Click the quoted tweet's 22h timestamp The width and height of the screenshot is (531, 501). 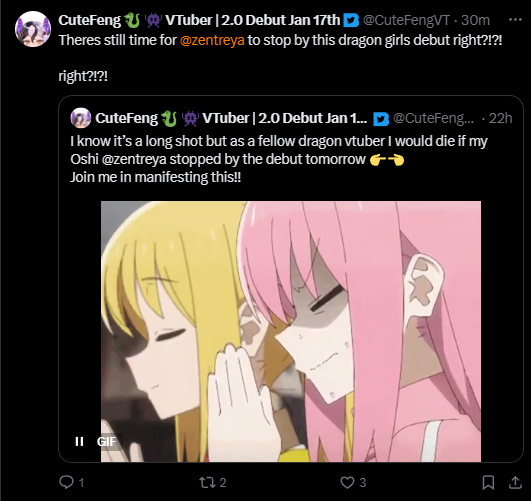pyautogui.click(x=501, y=118)
